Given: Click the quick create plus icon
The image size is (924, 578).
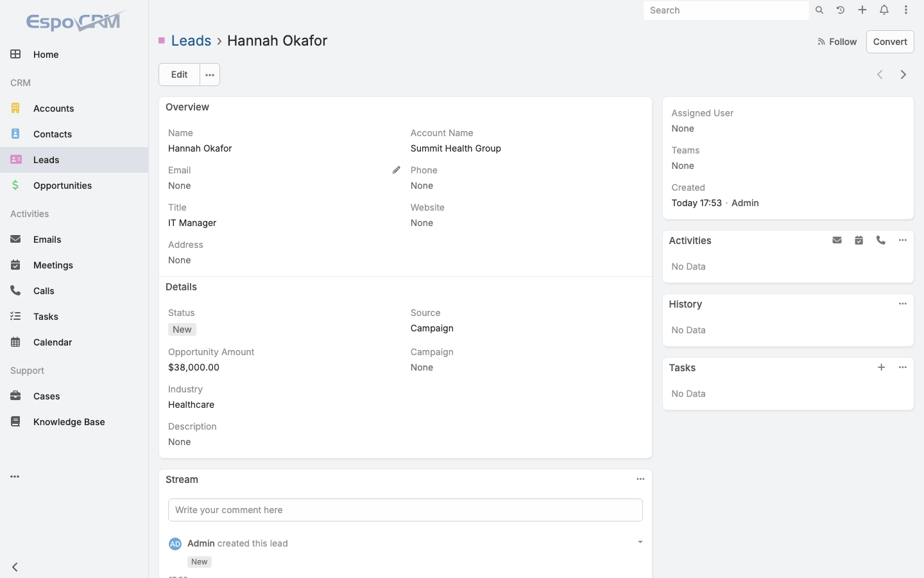Looking at the screenshot, I should pyautogui.click(x=862, y=10).
